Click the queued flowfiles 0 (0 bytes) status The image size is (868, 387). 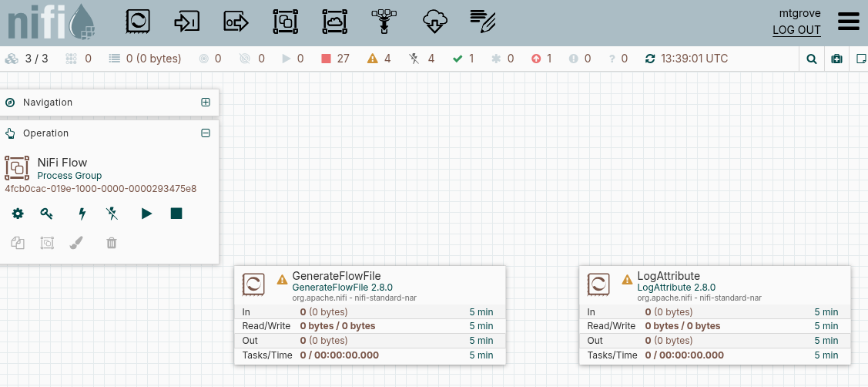pyautogui.click(x=145, y=59)
